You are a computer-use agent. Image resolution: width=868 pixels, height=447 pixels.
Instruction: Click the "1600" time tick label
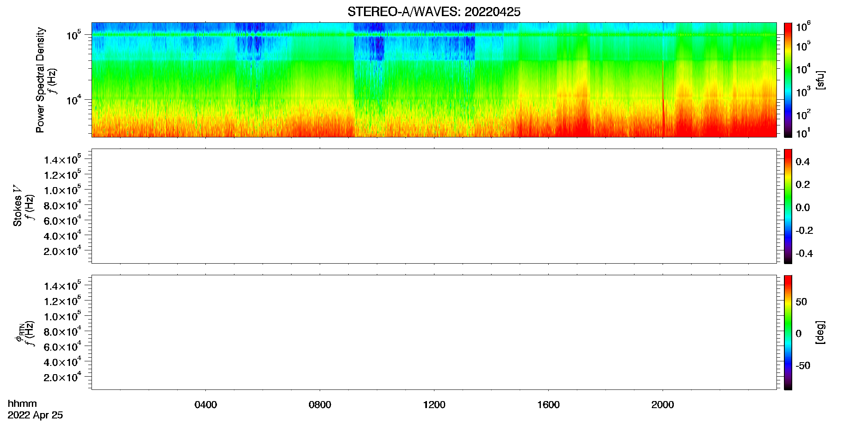[x=548, y=405]
